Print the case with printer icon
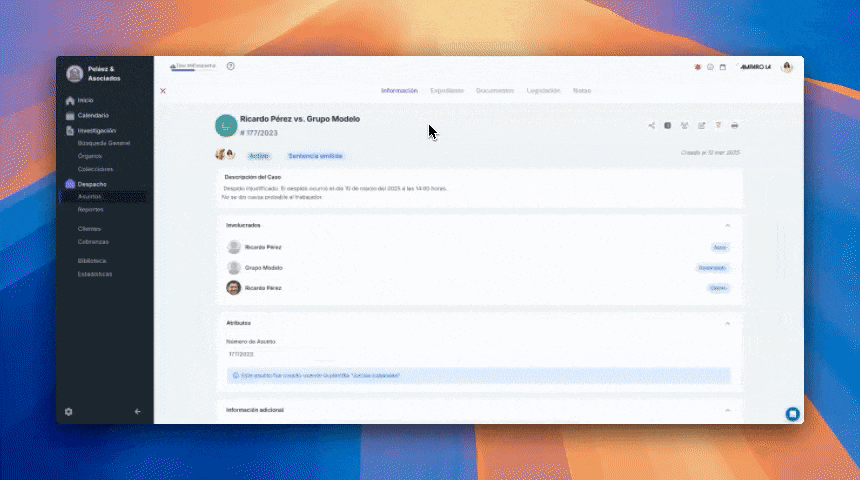 point(734,126)
